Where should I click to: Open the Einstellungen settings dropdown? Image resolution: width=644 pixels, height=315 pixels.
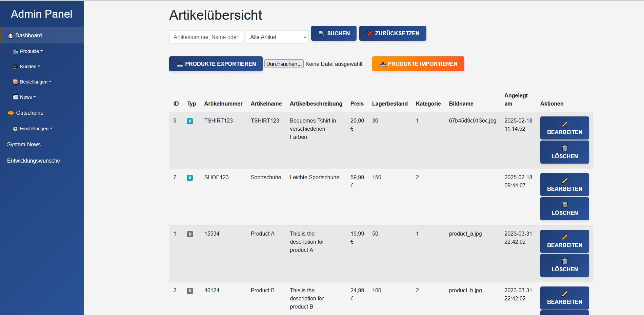[36, 129]
